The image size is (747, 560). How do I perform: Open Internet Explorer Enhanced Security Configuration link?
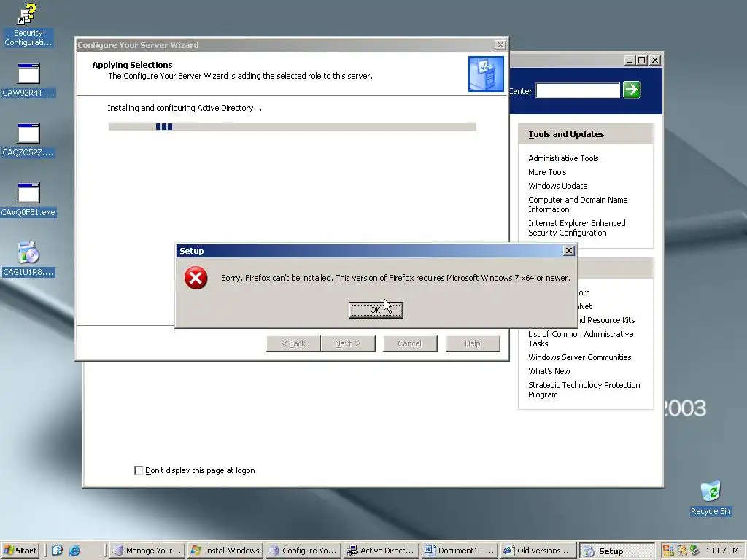pos(576,227)
